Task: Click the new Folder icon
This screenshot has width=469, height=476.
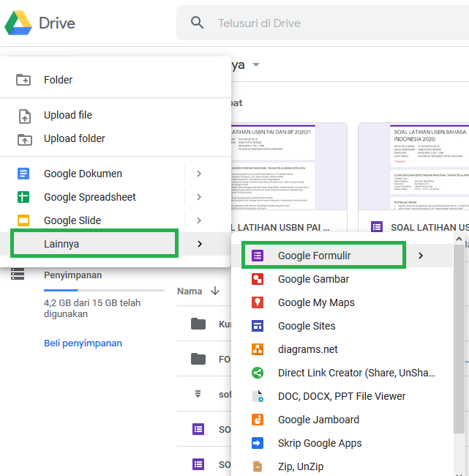Action: coord(23,80)
